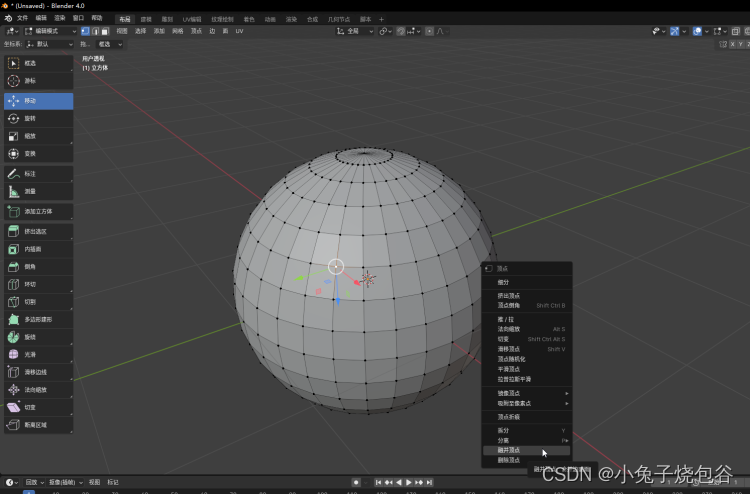Viewport: 750px width, 494px height.
Task: Jump to timeline start frame
Action: click(x=378, y=482)
